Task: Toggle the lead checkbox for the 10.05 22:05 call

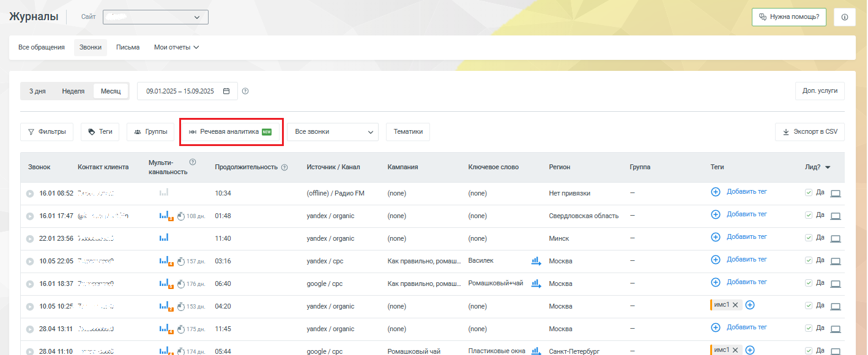Action: (809, 260)
